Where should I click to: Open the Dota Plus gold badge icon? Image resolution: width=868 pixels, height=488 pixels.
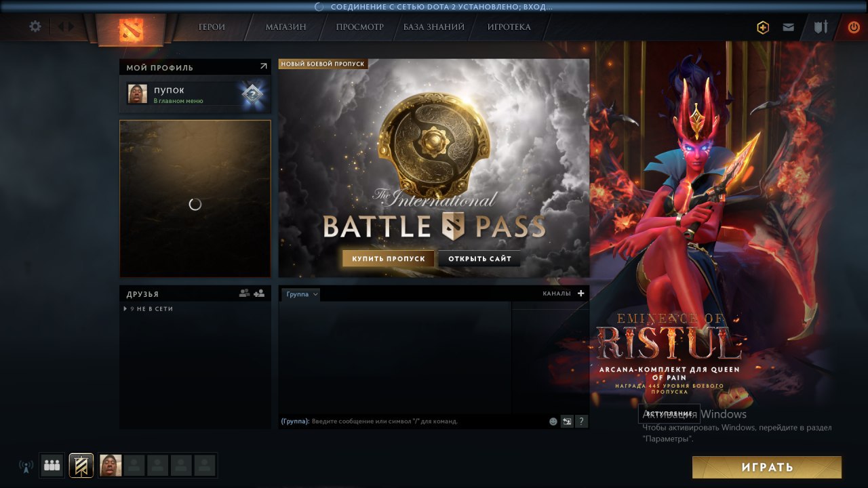coord(764,27)
